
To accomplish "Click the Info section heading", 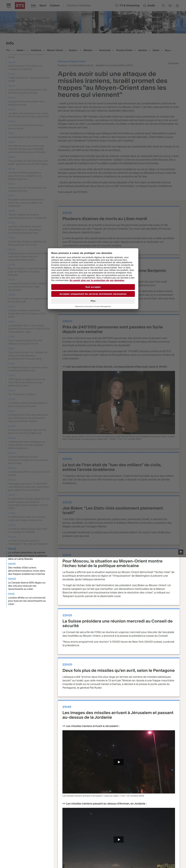I will tap(10, 43).
